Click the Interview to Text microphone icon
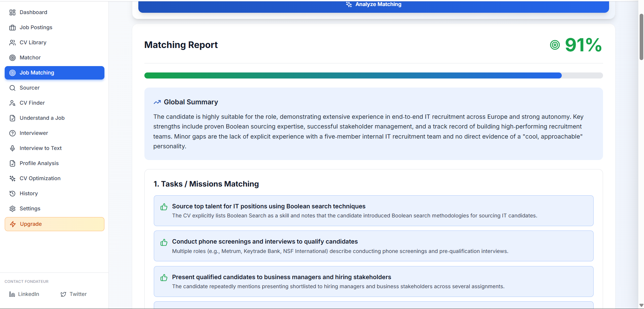 12,148
